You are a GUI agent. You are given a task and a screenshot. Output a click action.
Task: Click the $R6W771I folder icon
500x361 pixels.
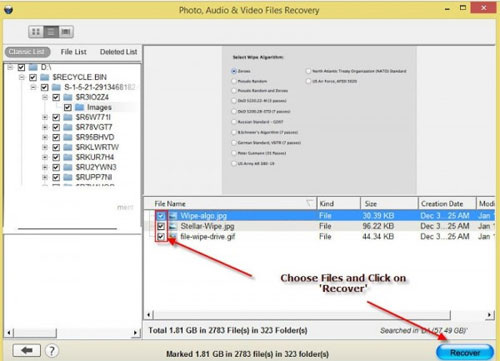pos(68,117)
